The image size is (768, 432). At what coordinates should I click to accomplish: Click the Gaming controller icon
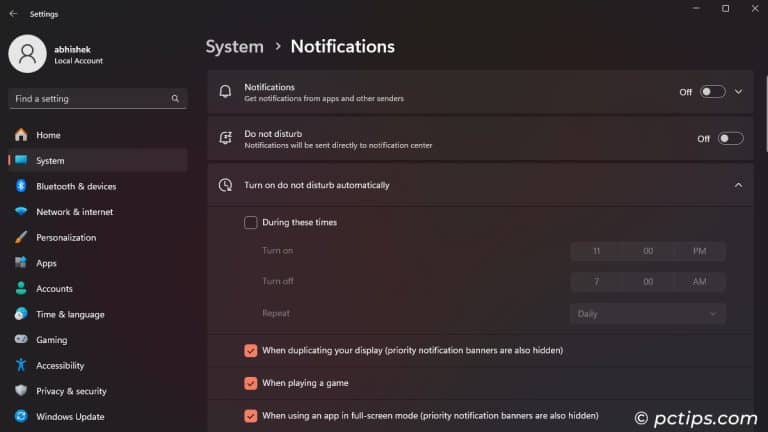[x=21, y=339]
